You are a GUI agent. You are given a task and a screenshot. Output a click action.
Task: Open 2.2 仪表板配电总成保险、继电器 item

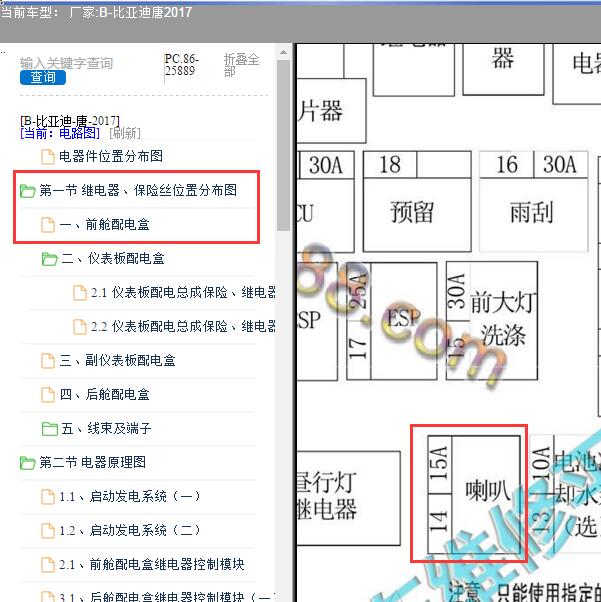coord(183,326)
